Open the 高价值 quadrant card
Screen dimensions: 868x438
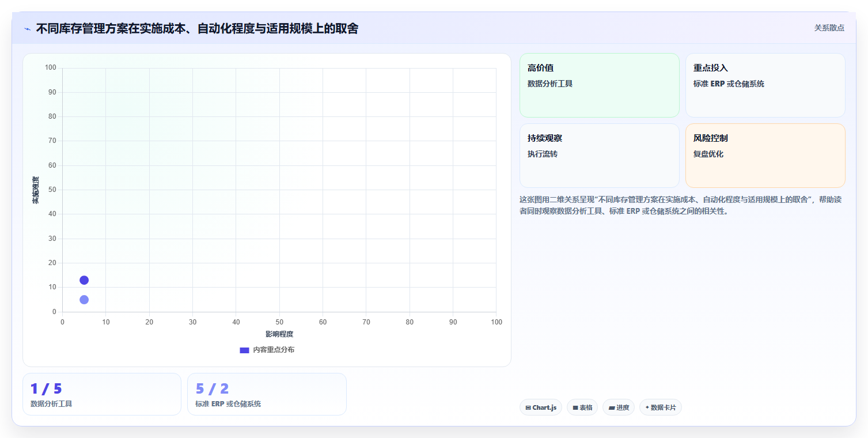[x=600, y=85]
